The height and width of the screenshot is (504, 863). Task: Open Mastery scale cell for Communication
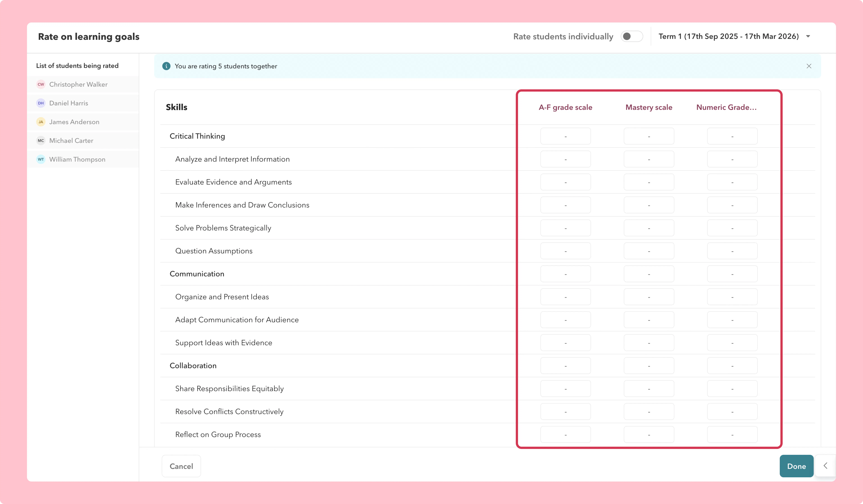click(x=649, y=274)
